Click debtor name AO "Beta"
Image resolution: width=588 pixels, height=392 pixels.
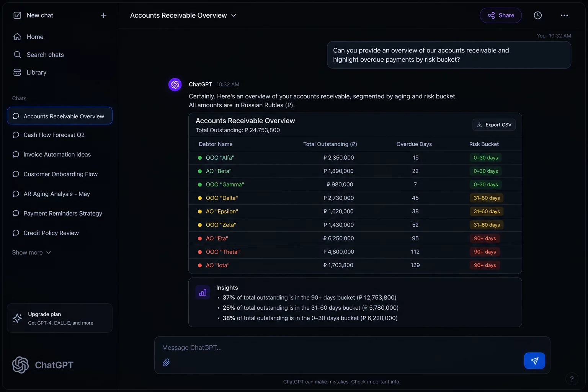tap(219, 171)
